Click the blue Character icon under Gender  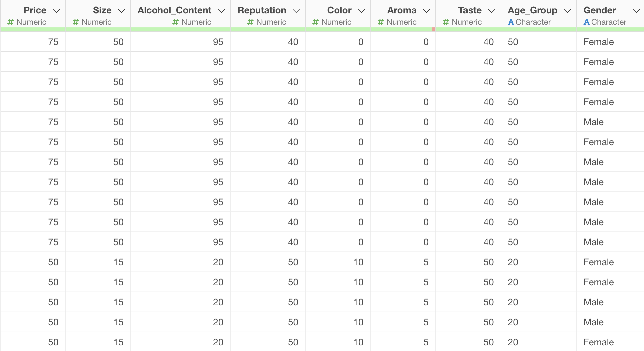[x=587, y=22]
